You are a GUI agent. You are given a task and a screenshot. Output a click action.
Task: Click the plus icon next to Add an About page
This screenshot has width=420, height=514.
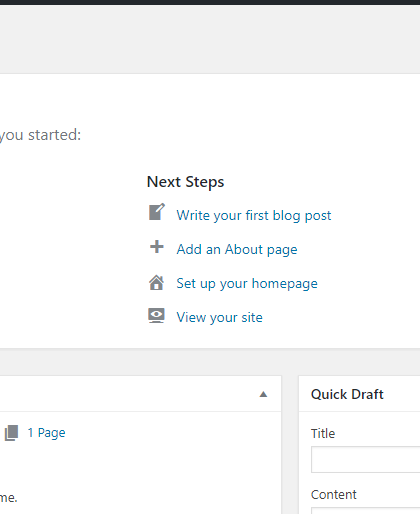tap(156, 247)
